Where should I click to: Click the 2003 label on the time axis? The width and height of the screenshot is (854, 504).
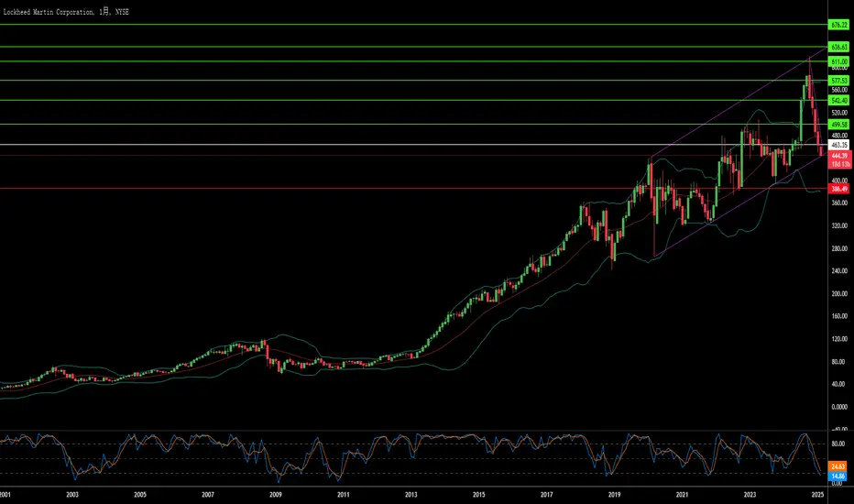pyautogui.click(x=72, y=495)
